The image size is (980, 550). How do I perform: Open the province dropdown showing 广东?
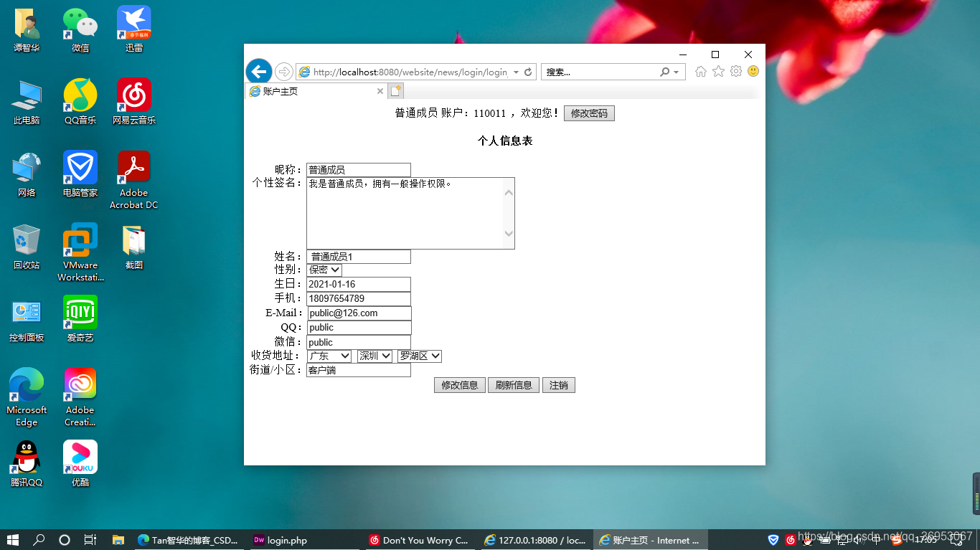click(329, 356)
